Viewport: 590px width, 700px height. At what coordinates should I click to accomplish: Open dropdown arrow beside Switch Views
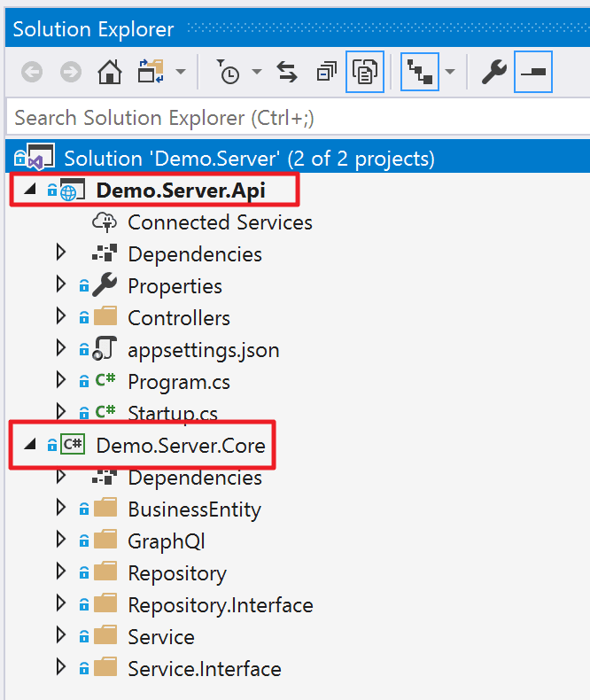pos(181,72)
